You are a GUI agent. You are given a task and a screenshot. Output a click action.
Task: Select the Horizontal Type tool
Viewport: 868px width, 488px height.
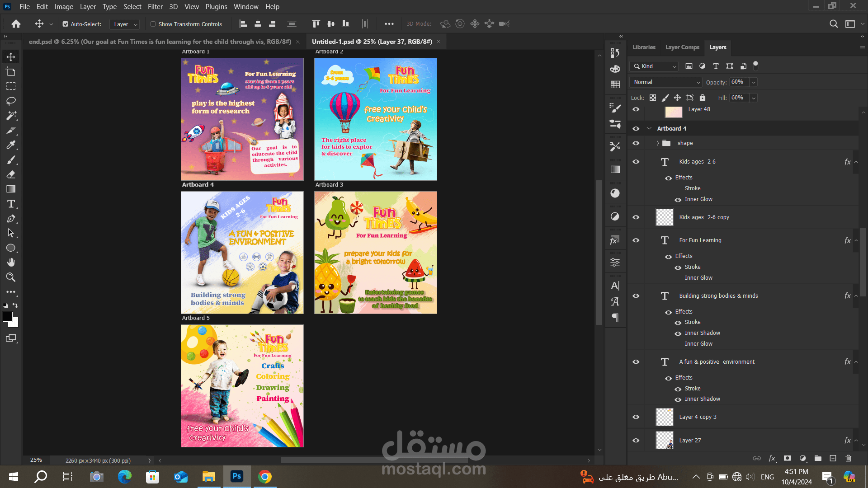11,204
